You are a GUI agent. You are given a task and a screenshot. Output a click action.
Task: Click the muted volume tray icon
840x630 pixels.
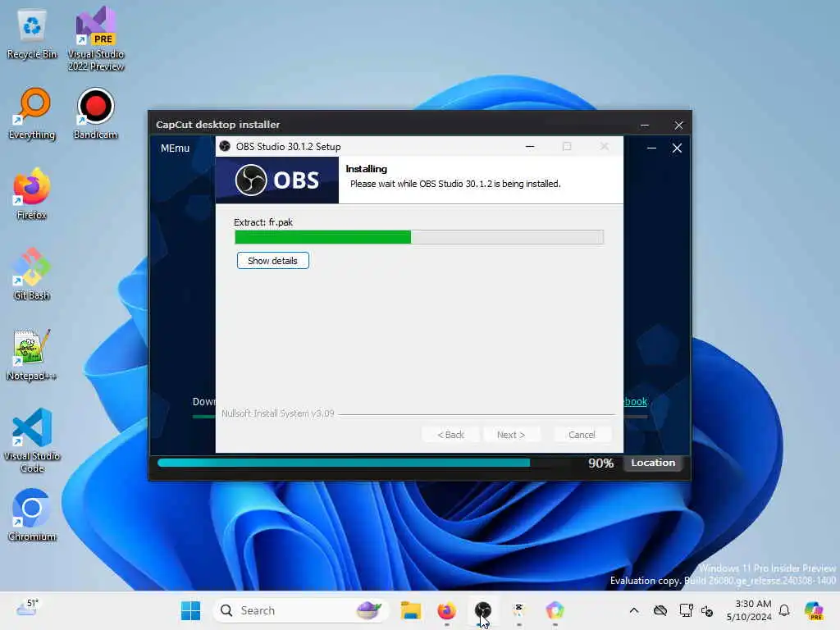[707, 610]
